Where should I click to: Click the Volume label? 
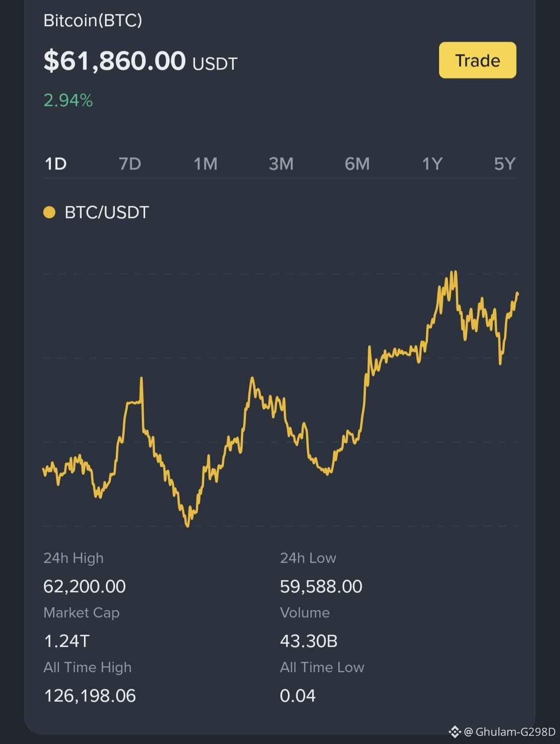(x=305, y=613)
